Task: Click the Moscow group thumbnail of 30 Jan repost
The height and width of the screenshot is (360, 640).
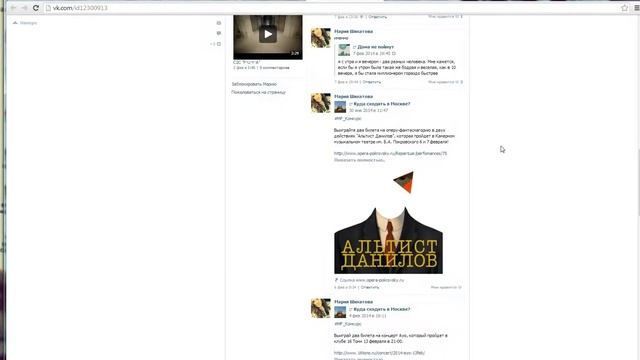Action: coord(340,107)
